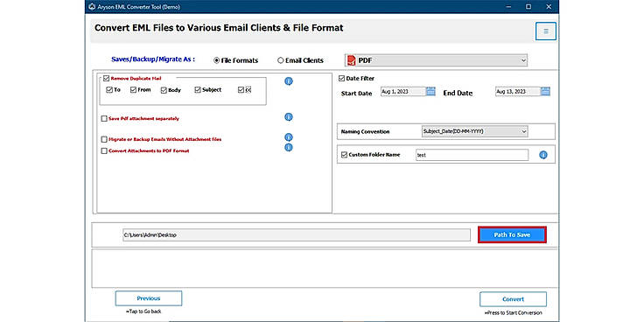This screenshot has height=322, width=644.
Task: Uncheck the Subject duplicate criteria checkbox
Action: [x=198, y=89]
